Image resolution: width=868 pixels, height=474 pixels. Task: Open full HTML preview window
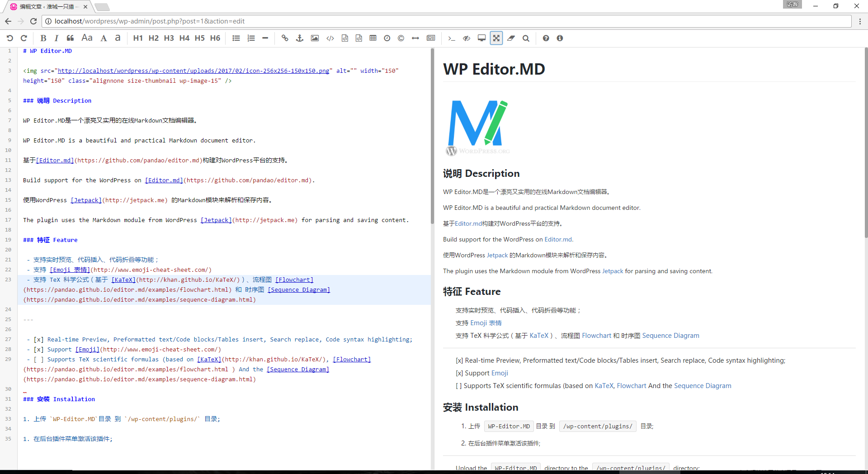pos(482,38)
